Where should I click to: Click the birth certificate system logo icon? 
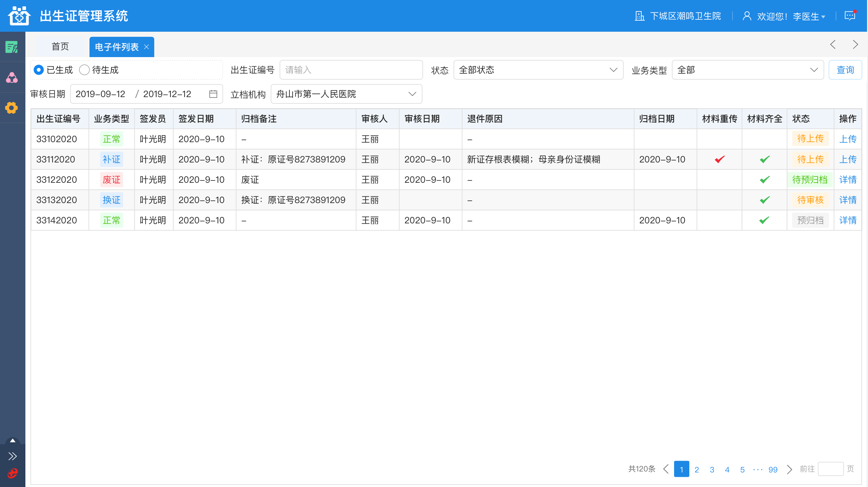[x=19, y=16]
